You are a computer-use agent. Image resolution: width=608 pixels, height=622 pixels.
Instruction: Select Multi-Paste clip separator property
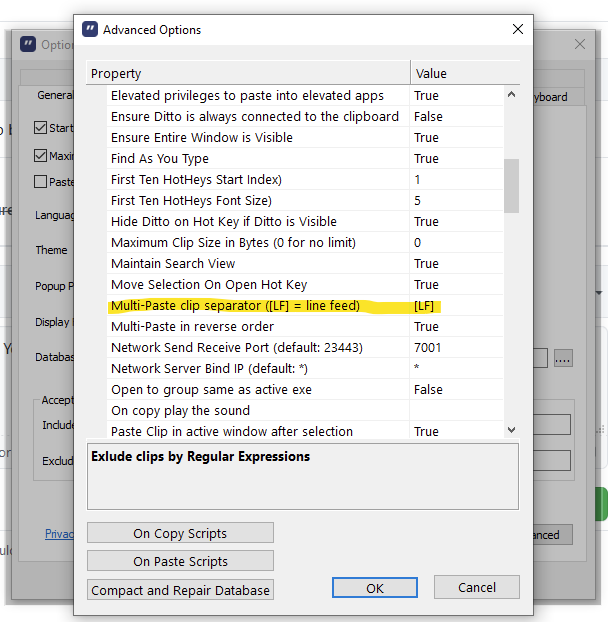click(305, 306)
